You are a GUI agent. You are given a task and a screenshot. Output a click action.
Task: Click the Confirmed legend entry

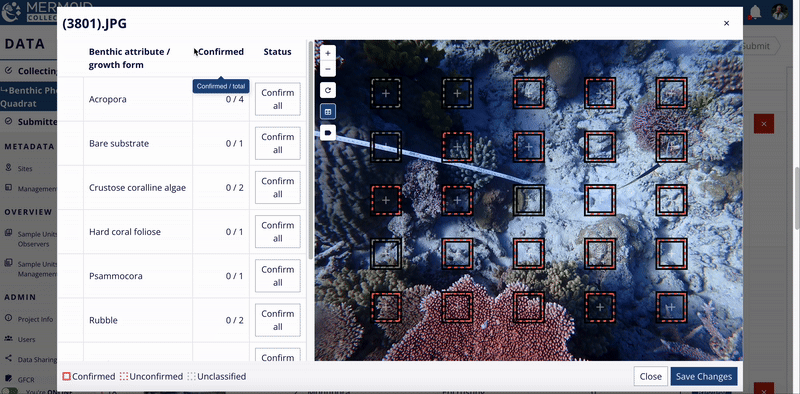(x=89, y=377)
